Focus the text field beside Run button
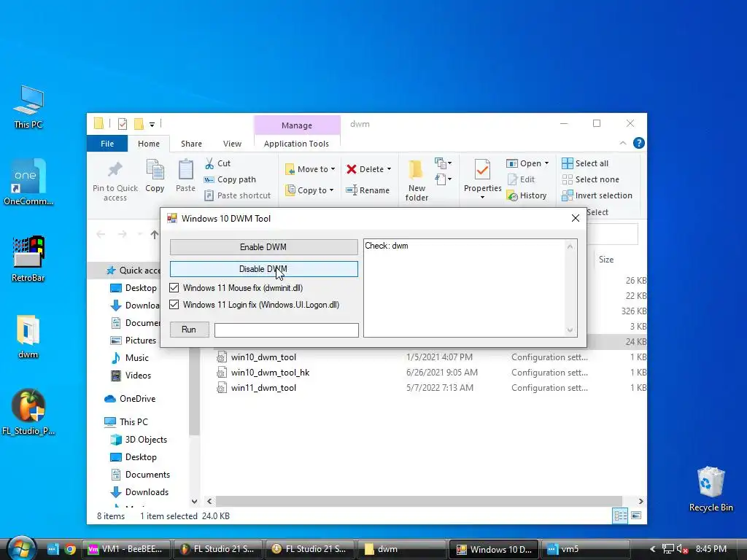Screen dimensions: 747x560 pyautogui.click(x=286, y=330)
